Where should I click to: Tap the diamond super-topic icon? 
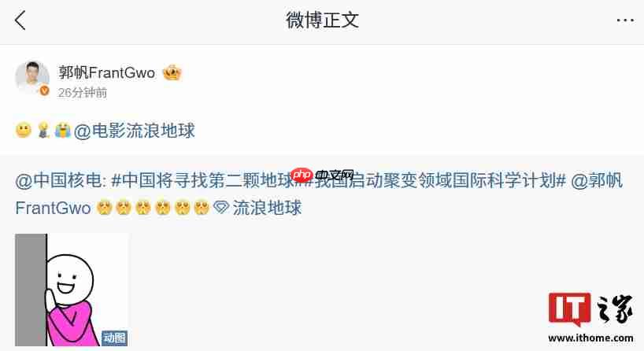coord(221,207)
